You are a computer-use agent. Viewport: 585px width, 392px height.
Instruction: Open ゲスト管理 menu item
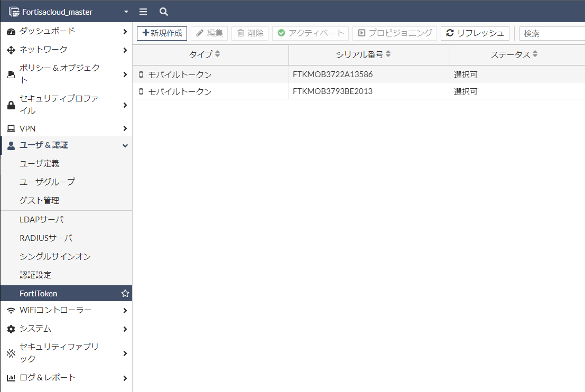[x=67, y=201]
